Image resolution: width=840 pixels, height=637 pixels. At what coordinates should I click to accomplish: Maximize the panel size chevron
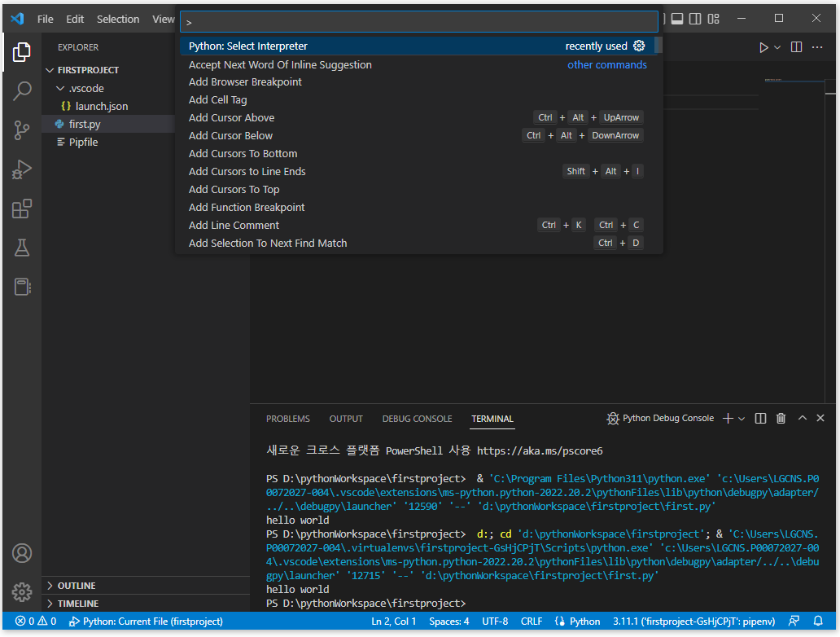pyautogui.click(x=802, y=418)
